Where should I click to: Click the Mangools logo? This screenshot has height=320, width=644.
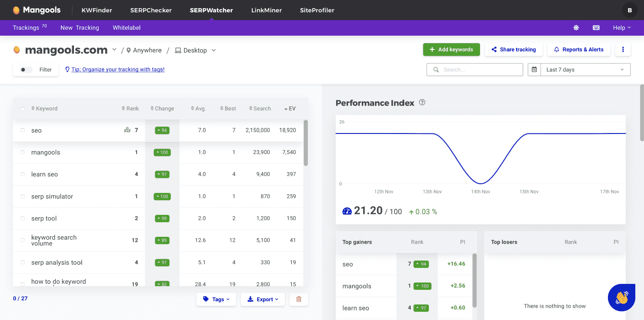pyautogui.click(x=37, y=10)
